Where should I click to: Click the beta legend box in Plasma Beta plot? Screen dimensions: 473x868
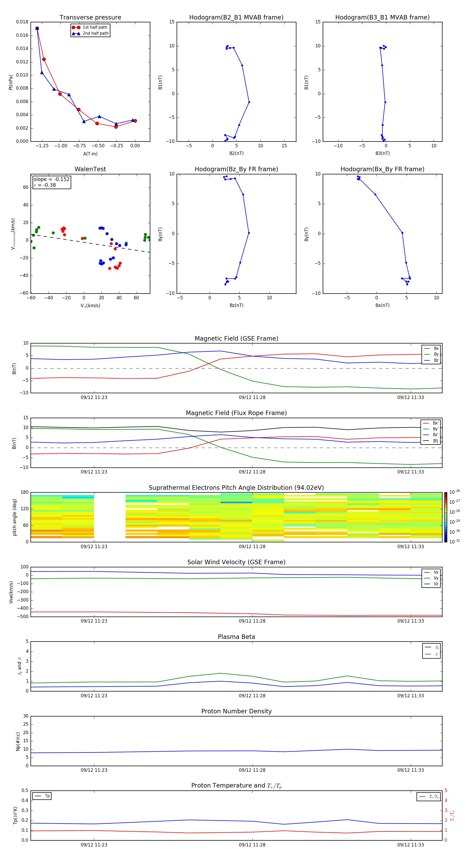431,651
